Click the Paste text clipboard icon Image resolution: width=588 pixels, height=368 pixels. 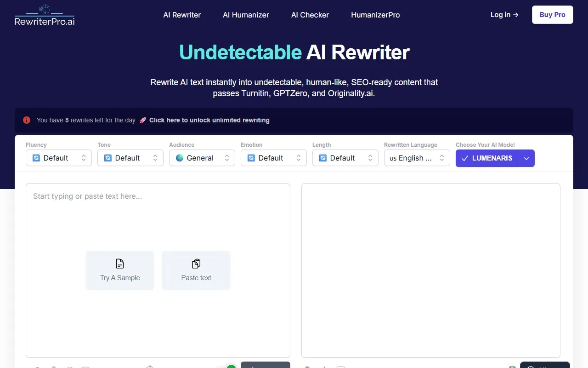[x=196, y=264]
